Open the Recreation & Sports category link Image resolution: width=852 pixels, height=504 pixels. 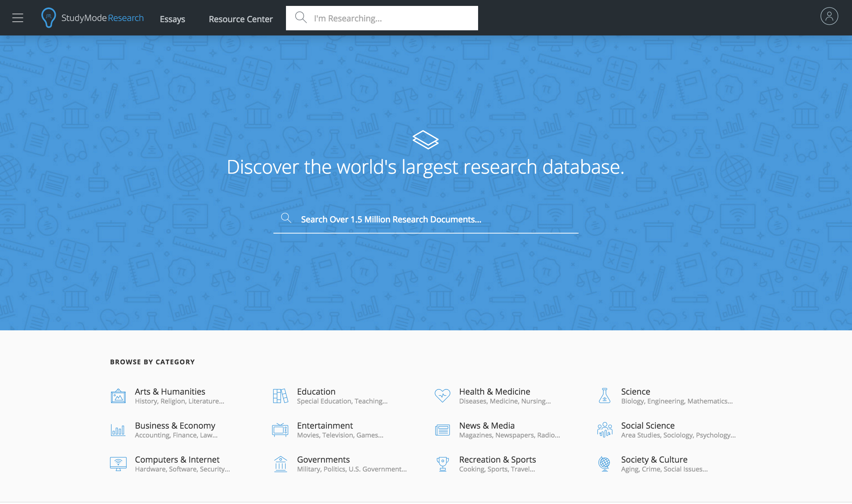tap(498, 459)
